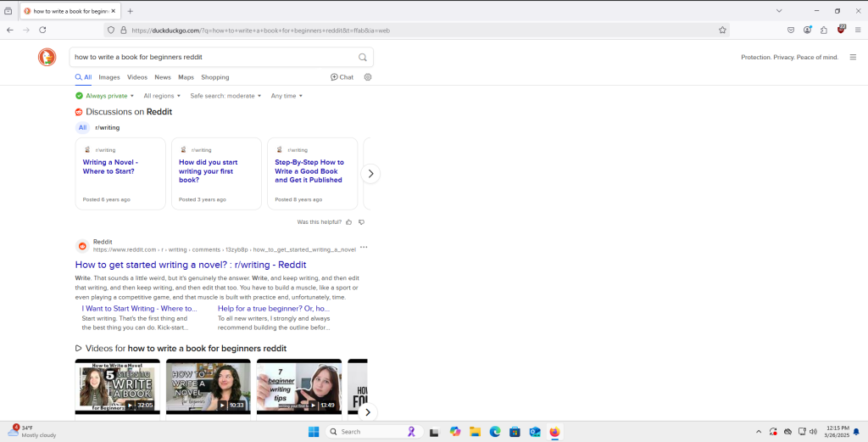Click the DuckDuckGo logo icon
The width and height of the screenshot is (868, 442).
47,57
